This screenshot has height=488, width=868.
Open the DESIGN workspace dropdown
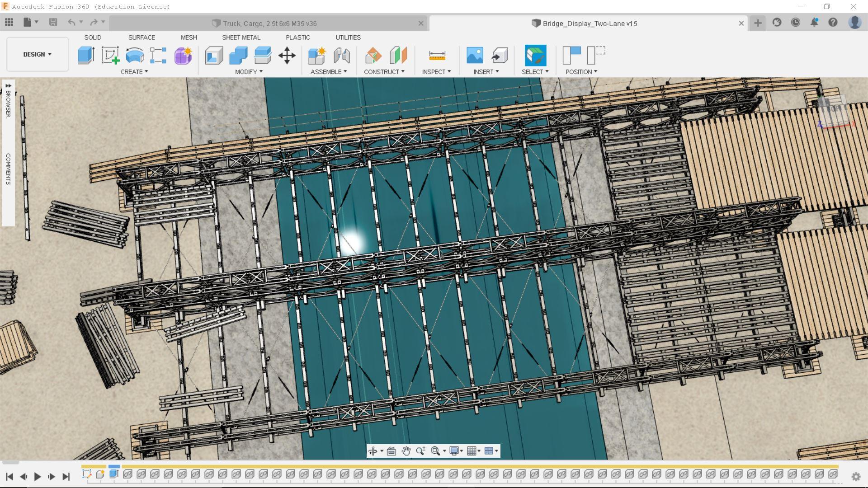(x=37, y=54)
